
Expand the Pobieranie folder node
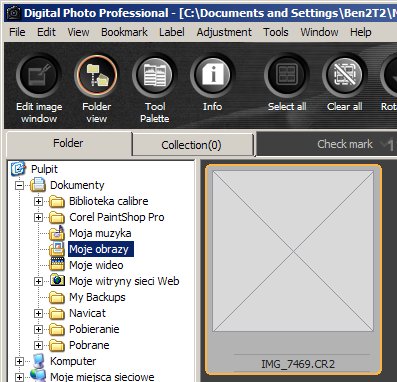coord(38,329)
